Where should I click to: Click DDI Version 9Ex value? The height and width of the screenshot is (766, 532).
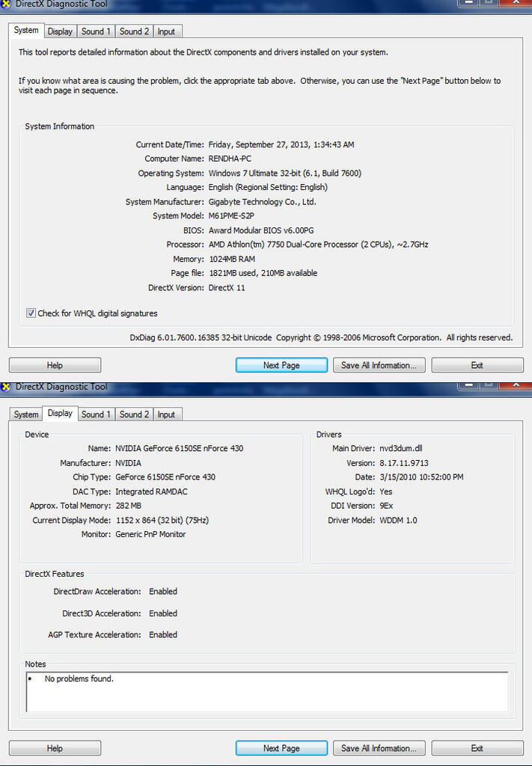(386, 506)
